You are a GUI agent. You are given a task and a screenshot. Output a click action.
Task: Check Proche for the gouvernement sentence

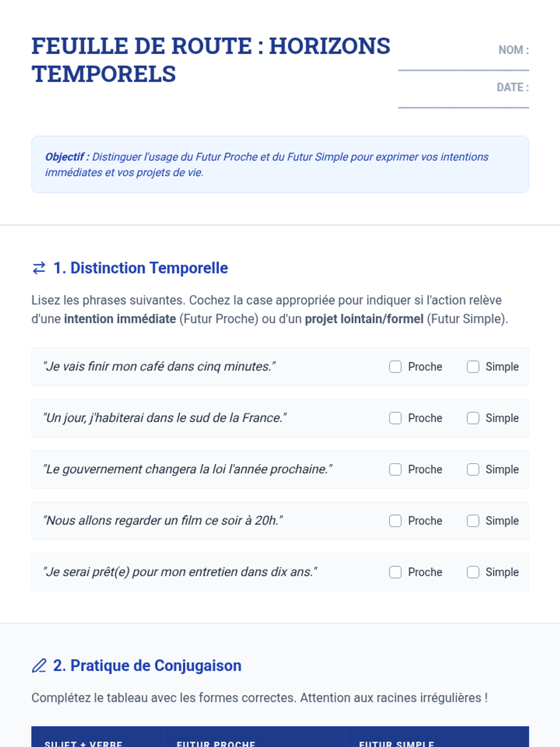click(395, 470)
